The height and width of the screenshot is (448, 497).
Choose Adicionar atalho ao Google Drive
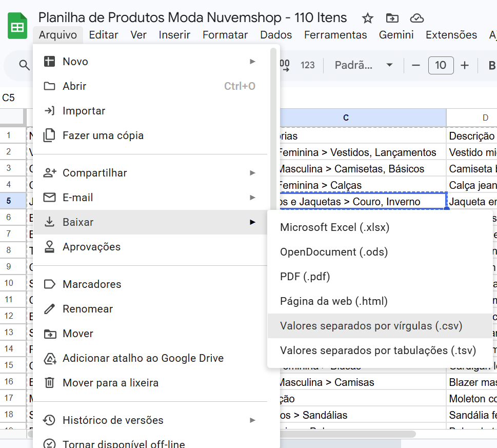150,359
